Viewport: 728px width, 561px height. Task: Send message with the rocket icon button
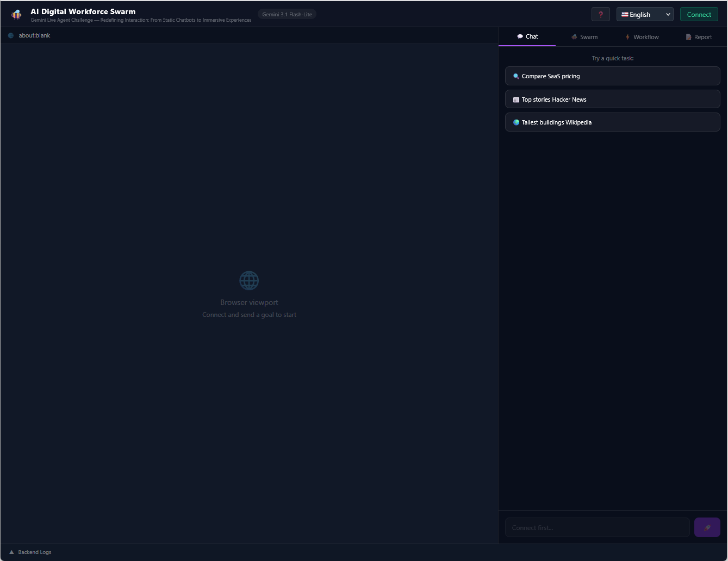pos(707,527)
